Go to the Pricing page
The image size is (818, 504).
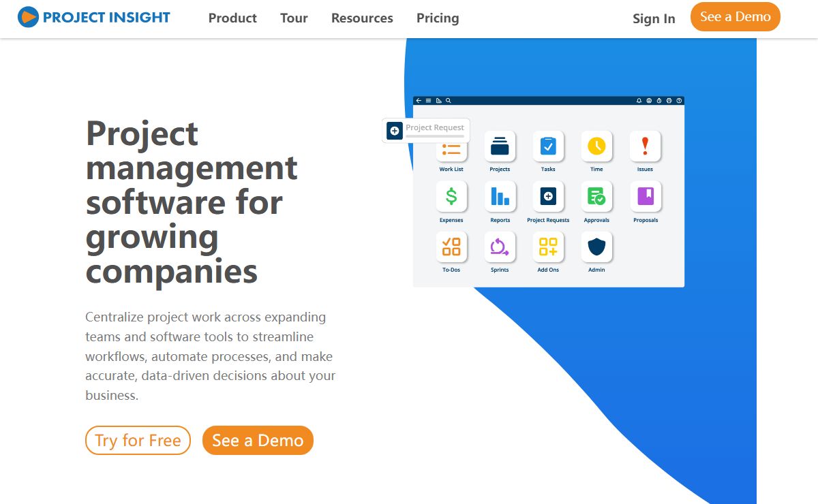point(438,18)
